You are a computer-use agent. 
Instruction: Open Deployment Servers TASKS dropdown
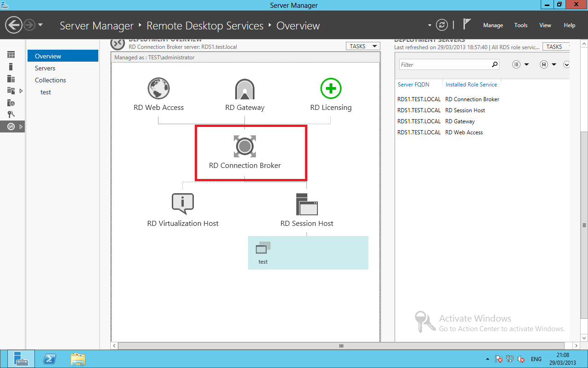click(556, 46)
